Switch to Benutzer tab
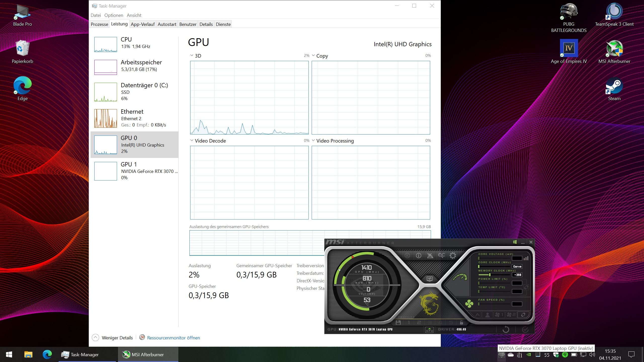Viewport: 644px width, 362px height. (188, 24)
